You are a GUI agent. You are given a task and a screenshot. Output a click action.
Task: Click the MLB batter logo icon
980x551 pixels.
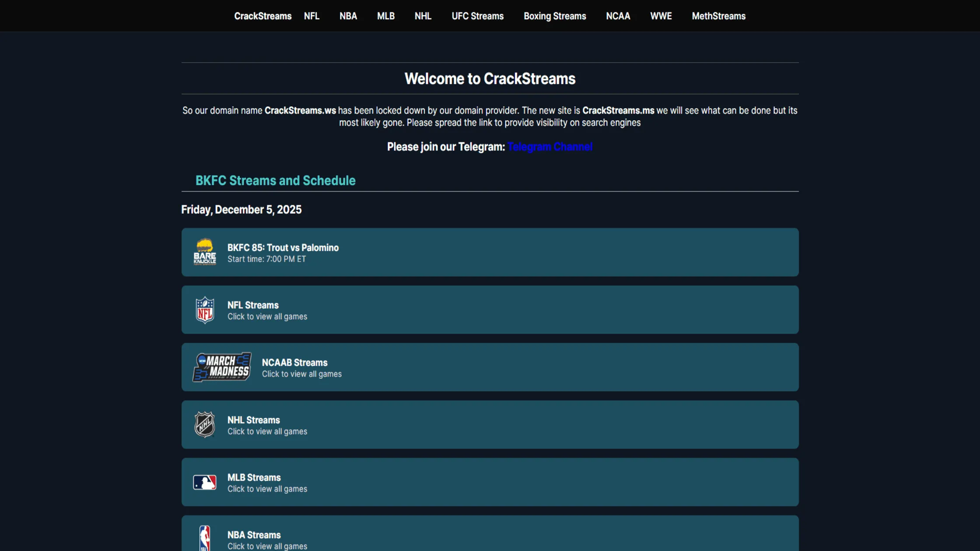tap(205, 482)
